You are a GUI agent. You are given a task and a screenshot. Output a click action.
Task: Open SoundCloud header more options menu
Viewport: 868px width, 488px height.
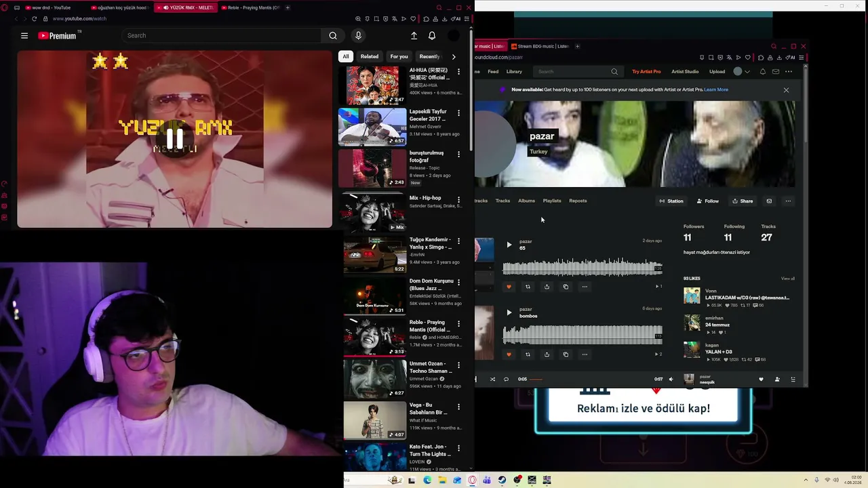point(789,72)
